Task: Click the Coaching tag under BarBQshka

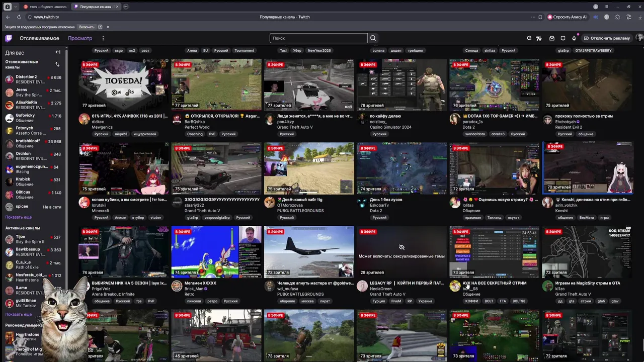Action: pyautogui.click(x=195, y=134)
